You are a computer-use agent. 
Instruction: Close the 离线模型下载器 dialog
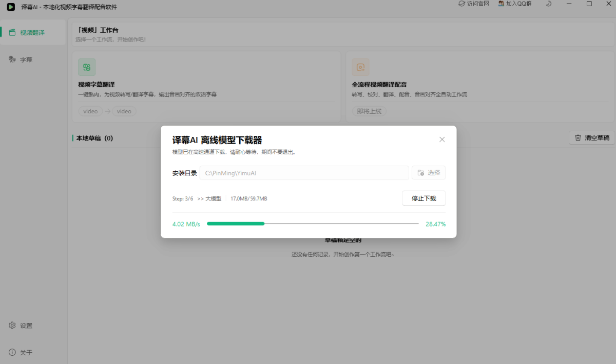pyautogui.click(x=442, y=139)
